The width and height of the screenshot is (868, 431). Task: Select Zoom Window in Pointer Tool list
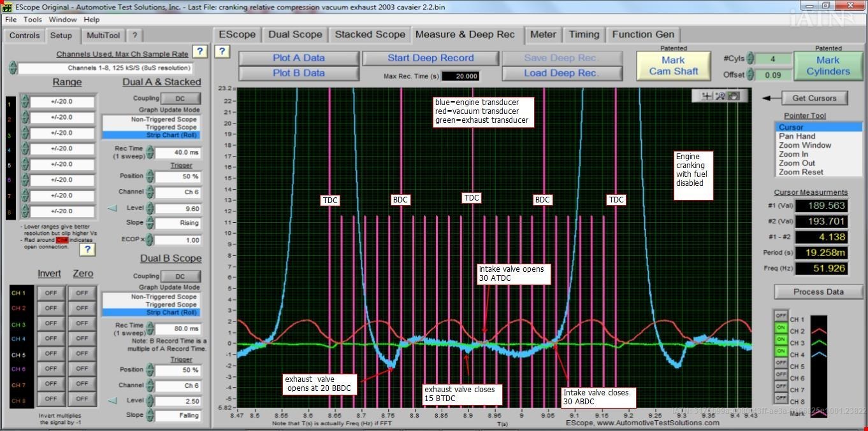coord(804,145)
